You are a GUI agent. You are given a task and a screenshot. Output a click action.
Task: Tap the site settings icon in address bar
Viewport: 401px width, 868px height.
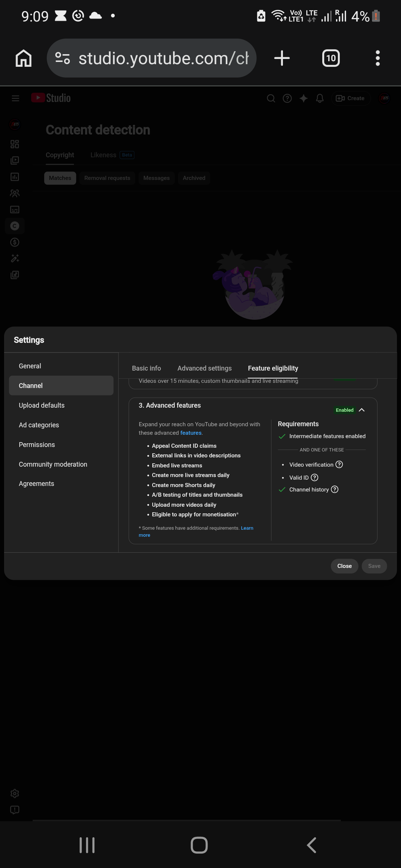(x=62, y=58)
